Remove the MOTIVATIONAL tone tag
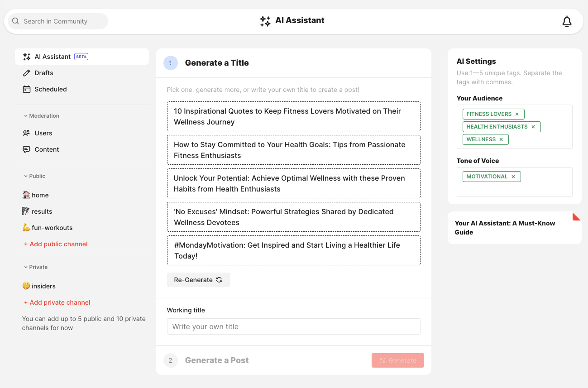 point(514,176)
